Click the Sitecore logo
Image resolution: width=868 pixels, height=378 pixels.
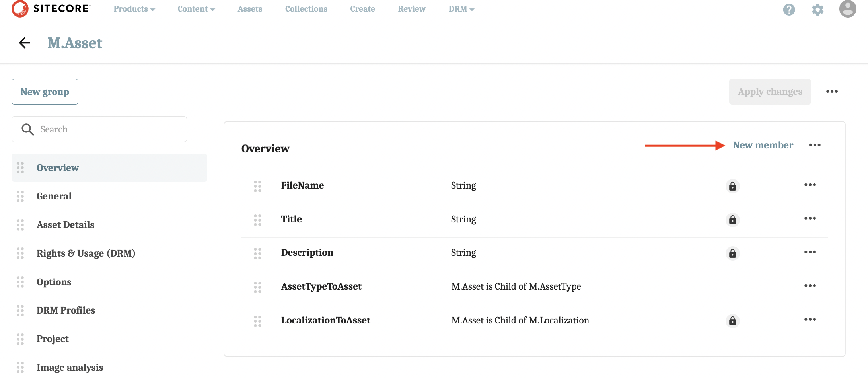51,8
